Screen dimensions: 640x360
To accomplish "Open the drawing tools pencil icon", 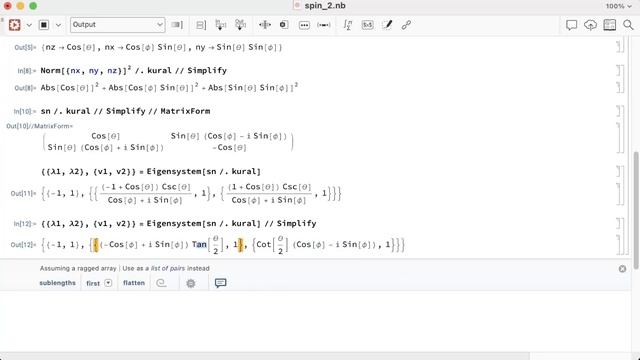I will [x=387, y=25].
